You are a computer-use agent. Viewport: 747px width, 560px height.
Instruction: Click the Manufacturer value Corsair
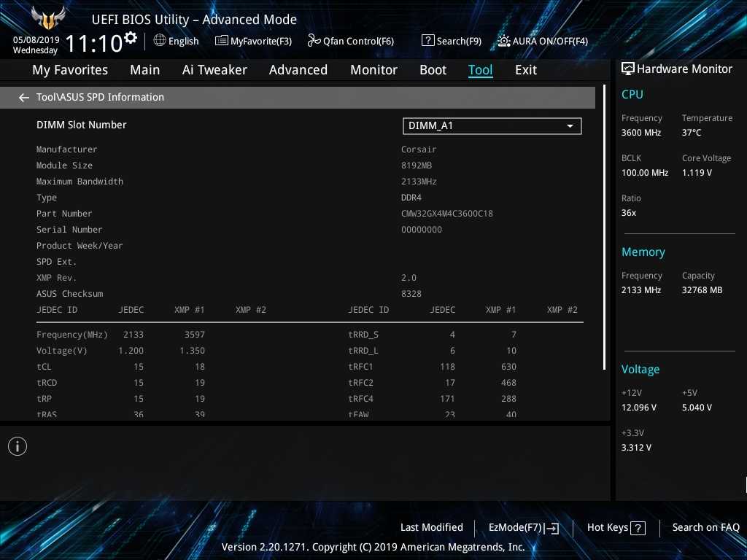[419, 149]
